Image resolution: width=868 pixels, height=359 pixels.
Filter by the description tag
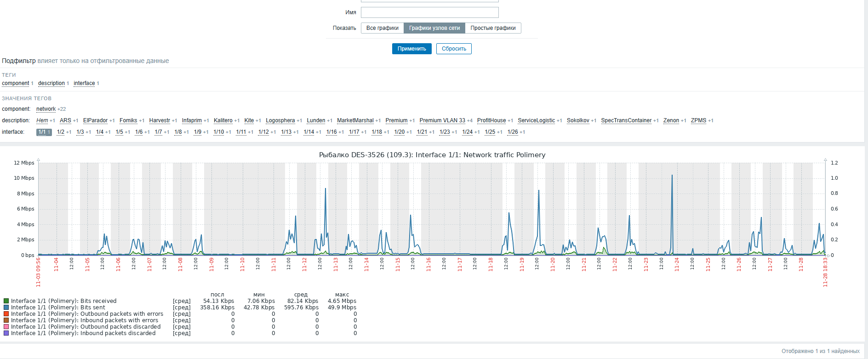click(x=51, y=83)
